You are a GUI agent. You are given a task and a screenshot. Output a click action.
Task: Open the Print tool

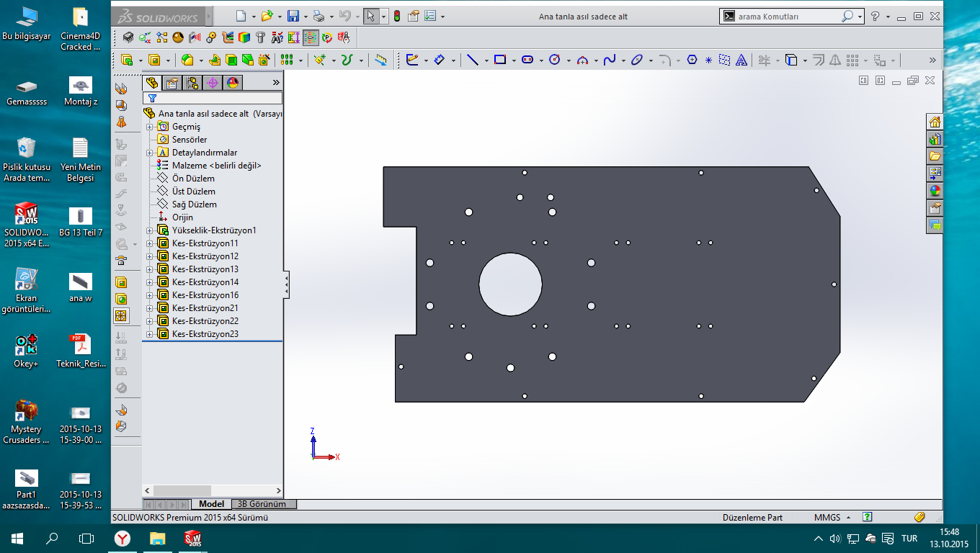pos(318,16)
